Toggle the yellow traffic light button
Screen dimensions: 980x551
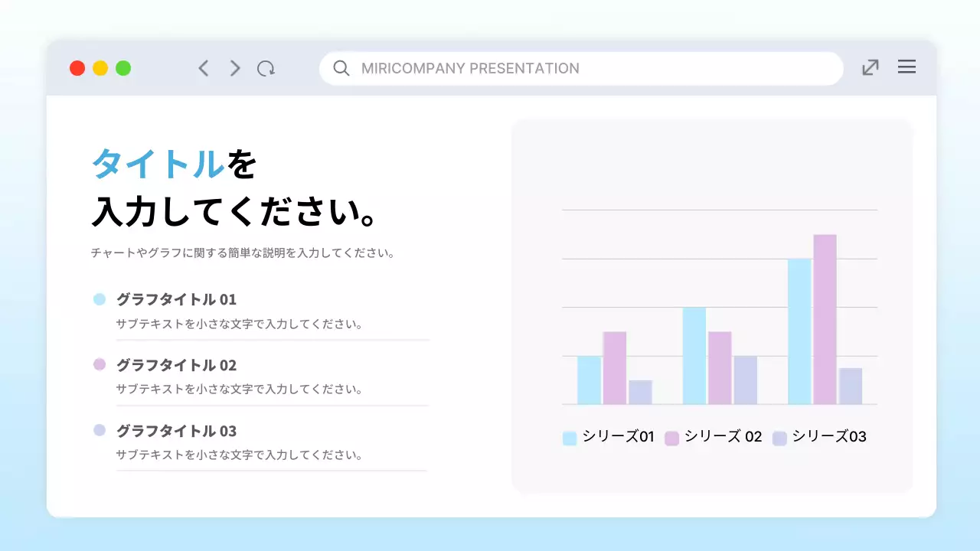pyautogui.click(x=100, y=67)
